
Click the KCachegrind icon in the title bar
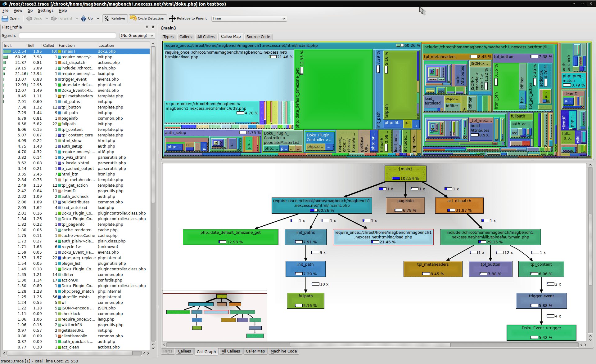pos(4,4)
